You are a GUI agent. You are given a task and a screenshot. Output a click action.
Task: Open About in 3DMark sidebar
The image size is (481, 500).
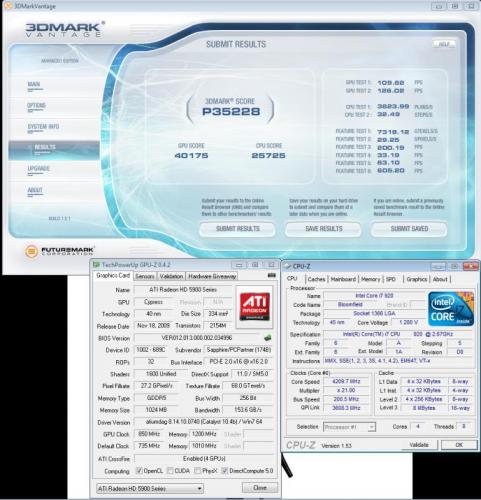[35, 191]
